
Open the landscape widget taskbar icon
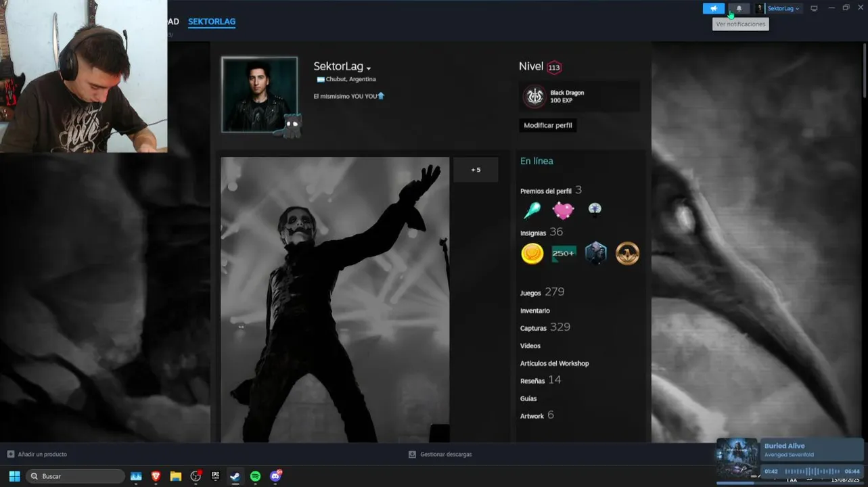click(x=136, y=476)
